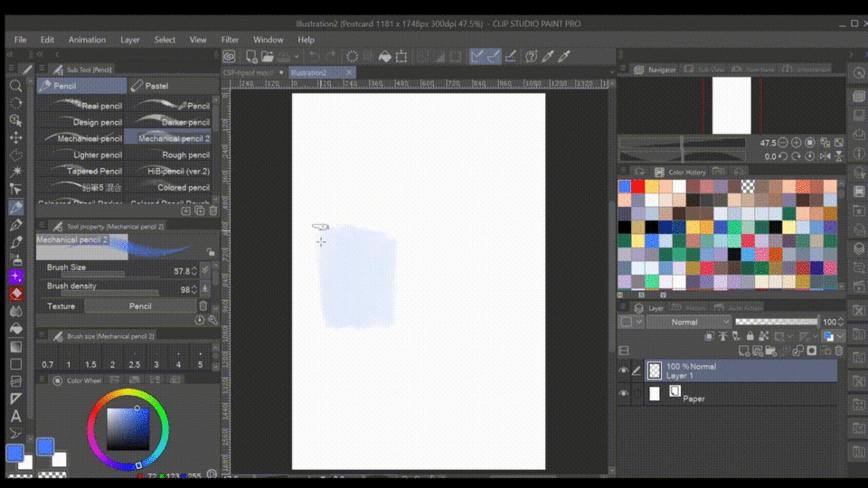Screen dimensions: 868x488
Task: Open the Filter menu
Action: coord(231,40)
